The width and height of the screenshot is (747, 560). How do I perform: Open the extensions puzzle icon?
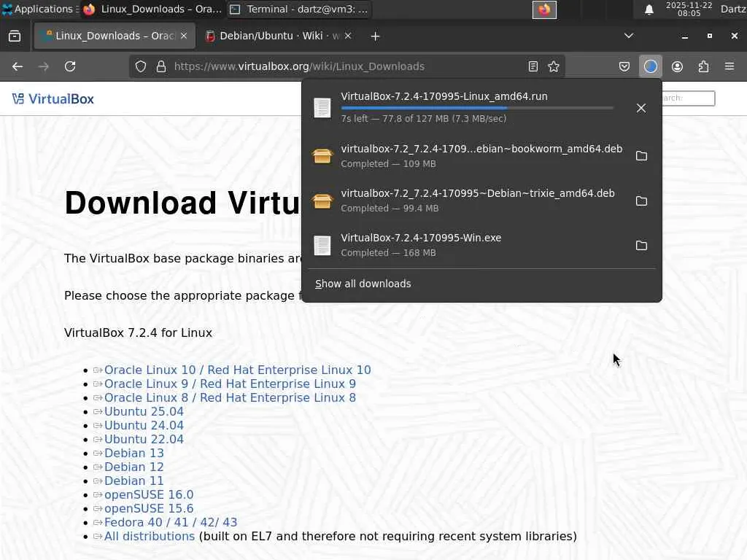pos(703,66)
